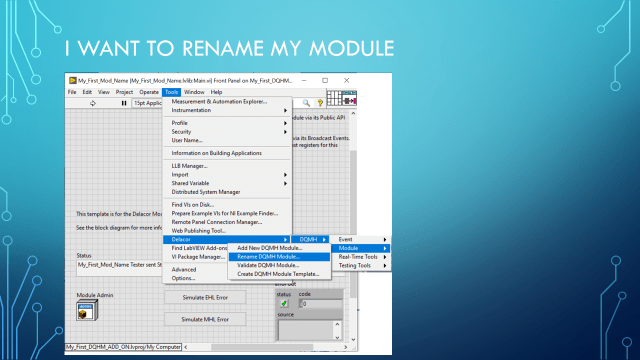Select the Delacor menu entry
The height and width of the screenshot is (360, 640).
pos(227,240)
